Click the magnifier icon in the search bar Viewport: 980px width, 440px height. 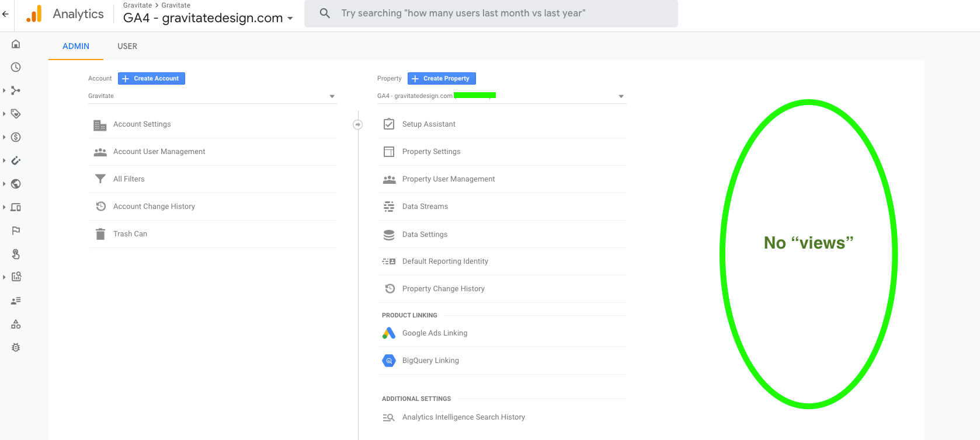tap(325, 13)
